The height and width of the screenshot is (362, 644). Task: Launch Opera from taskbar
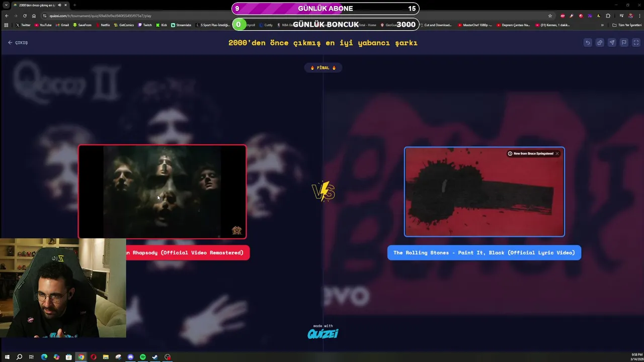(94, 357)
